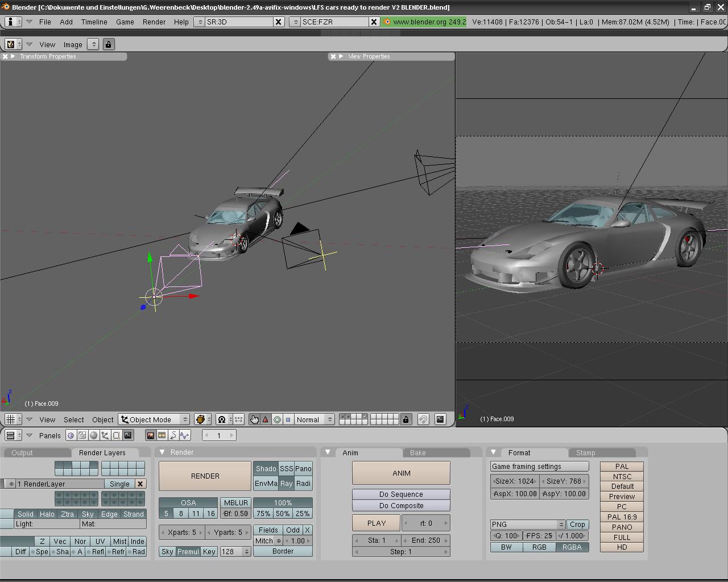Click the PAL 16:9 preset button

[622, 517]
